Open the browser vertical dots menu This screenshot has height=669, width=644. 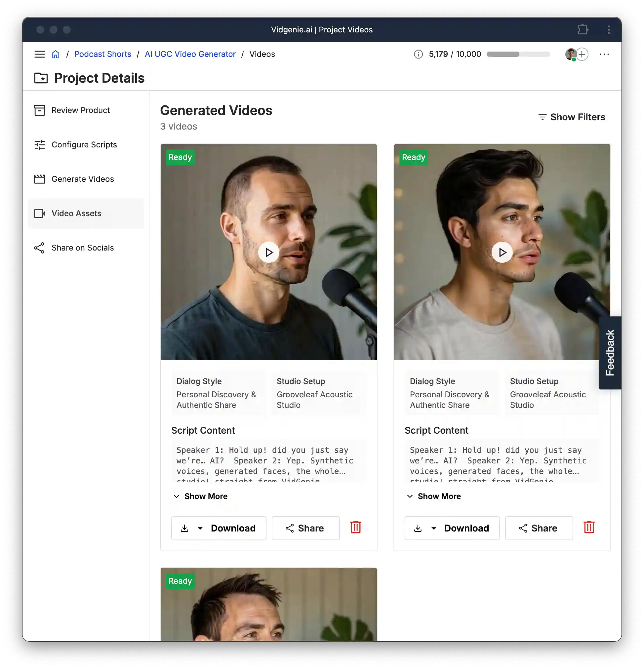click(609, 30)
